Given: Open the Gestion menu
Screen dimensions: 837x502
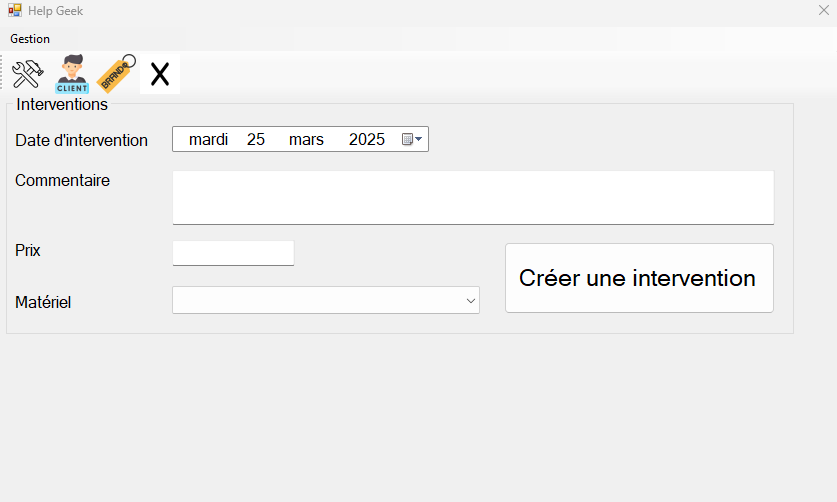Looking at the screenshot, I should (30, 39).
